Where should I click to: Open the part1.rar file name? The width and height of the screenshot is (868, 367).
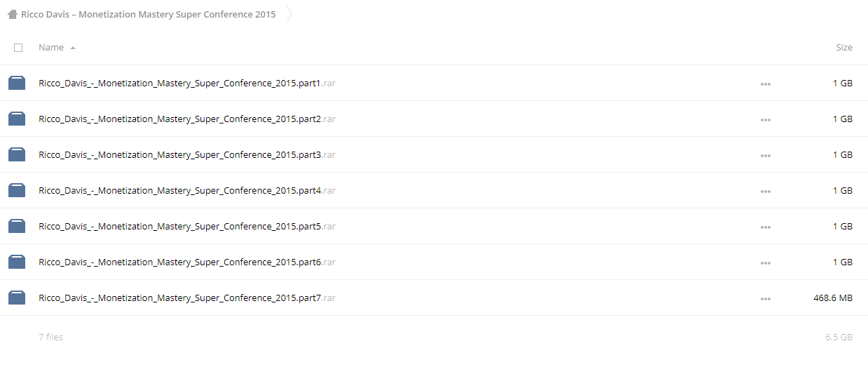[x=187, y=83]
